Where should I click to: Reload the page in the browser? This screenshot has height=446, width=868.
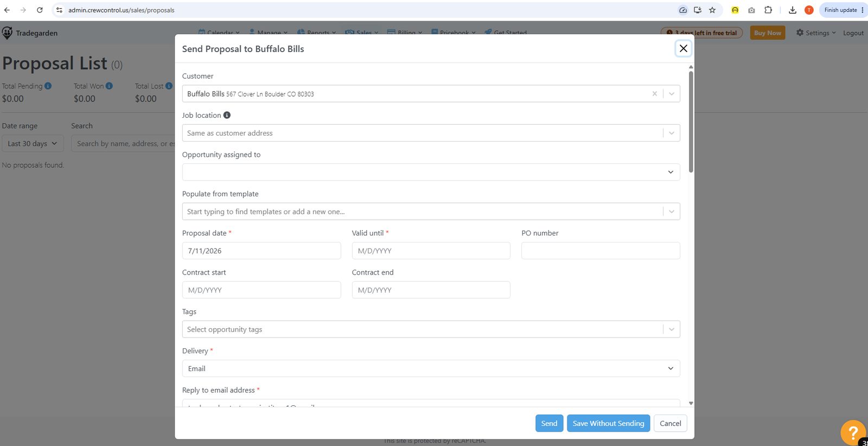tap(40, 10)
